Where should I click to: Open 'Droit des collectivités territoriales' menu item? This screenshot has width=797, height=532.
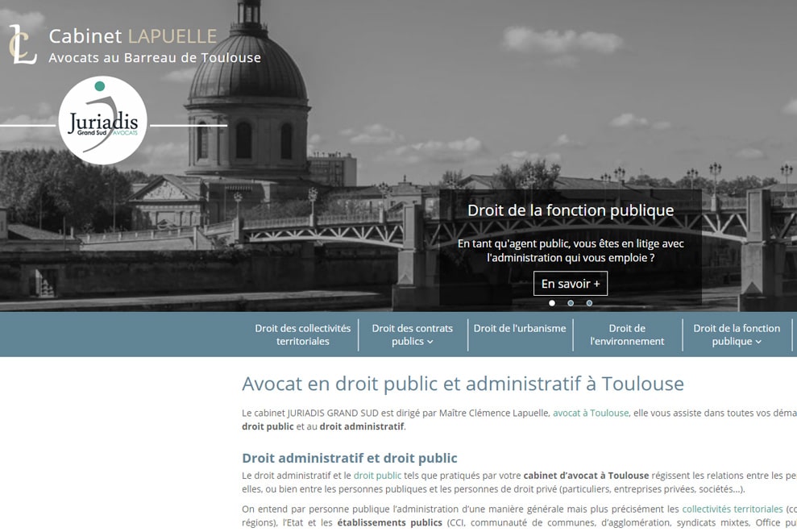point(303,335)
